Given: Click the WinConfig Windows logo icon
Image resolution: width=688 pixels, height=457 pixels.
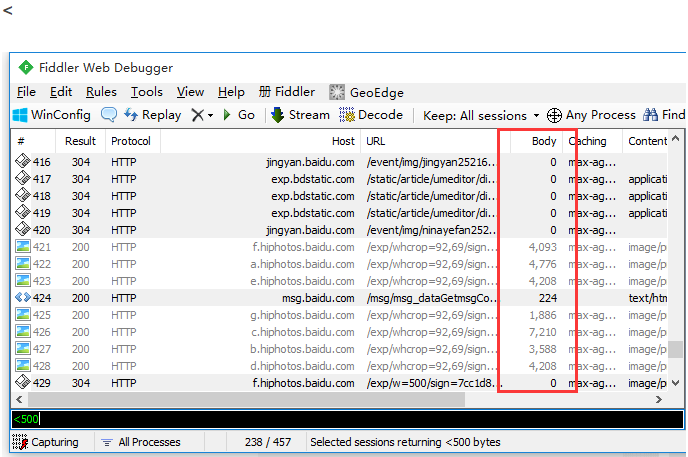Looking at the screenshot, I should (20, 115).
